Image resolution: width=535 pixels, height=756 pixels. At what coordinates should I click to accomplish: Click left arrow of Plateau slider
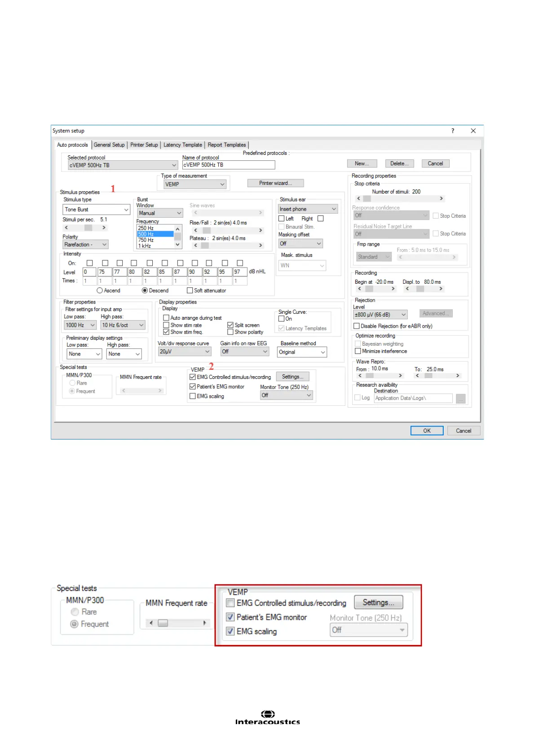pos(195,246)
